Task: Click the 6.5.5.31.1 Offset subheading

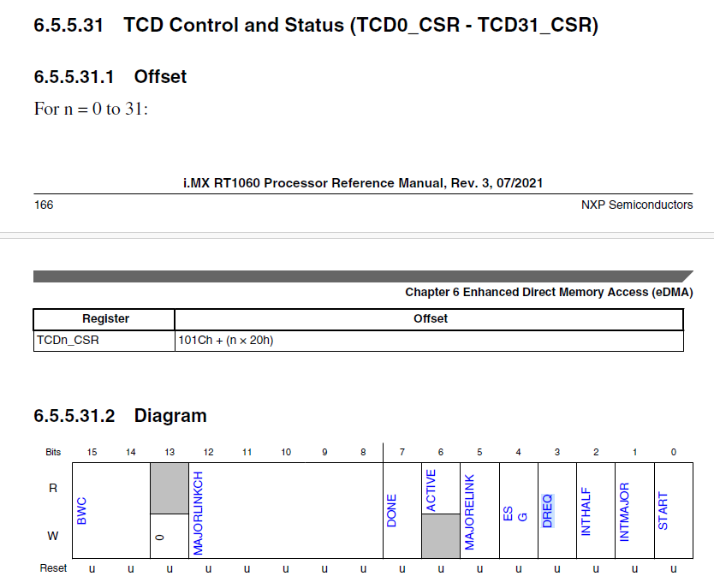Action: point(109,76)
